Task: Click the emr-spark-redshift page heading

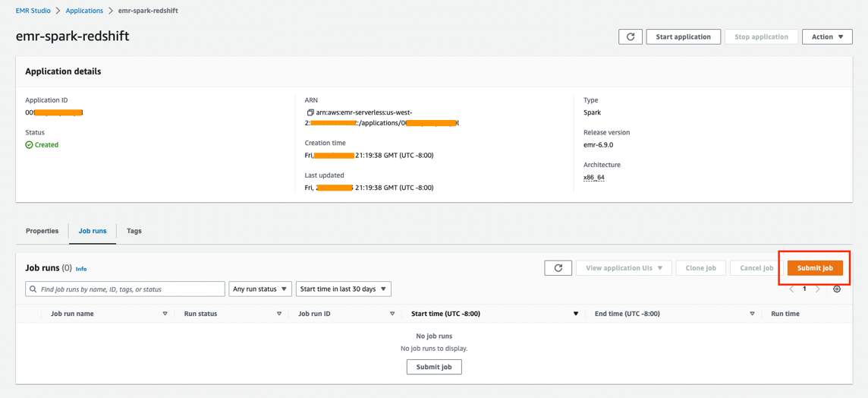Action: pyautogui.click(x=73, y=36)
